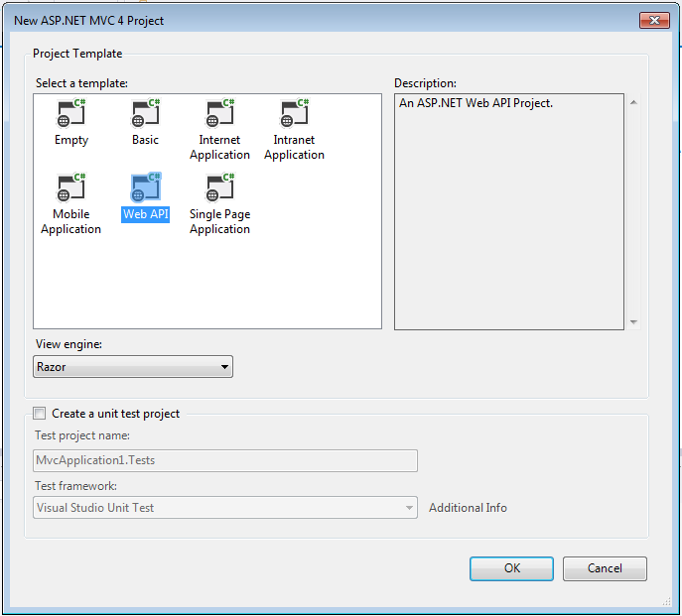The width and height of the screenshot is (682, 616).
Task: Click the 'Intranet Application' label text
Action: tap(295, 148)
